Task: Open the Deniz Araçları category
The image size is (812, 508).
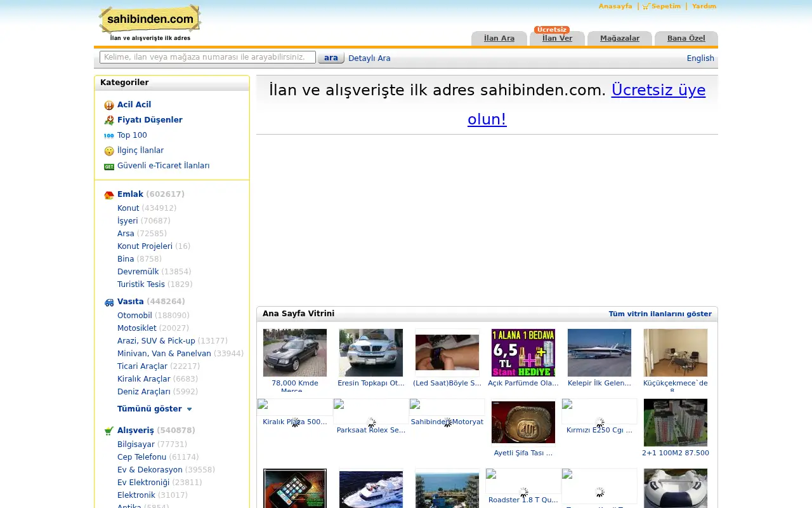Action: 144,392
